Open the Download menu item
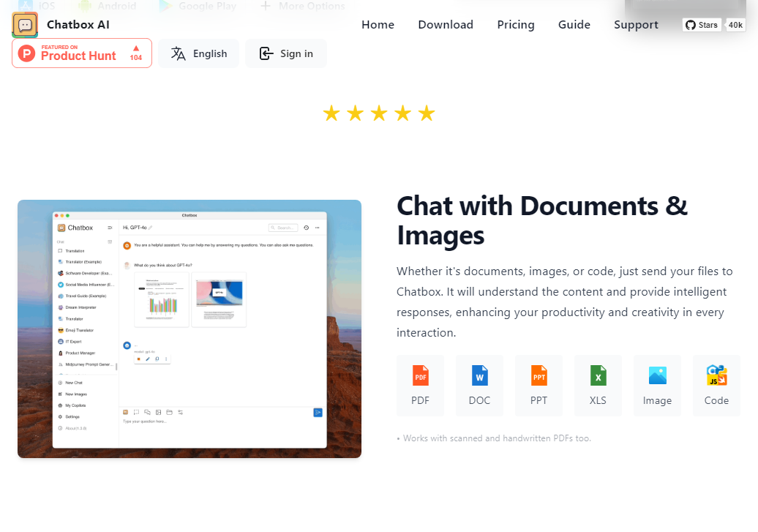 (x=446, y=25)
